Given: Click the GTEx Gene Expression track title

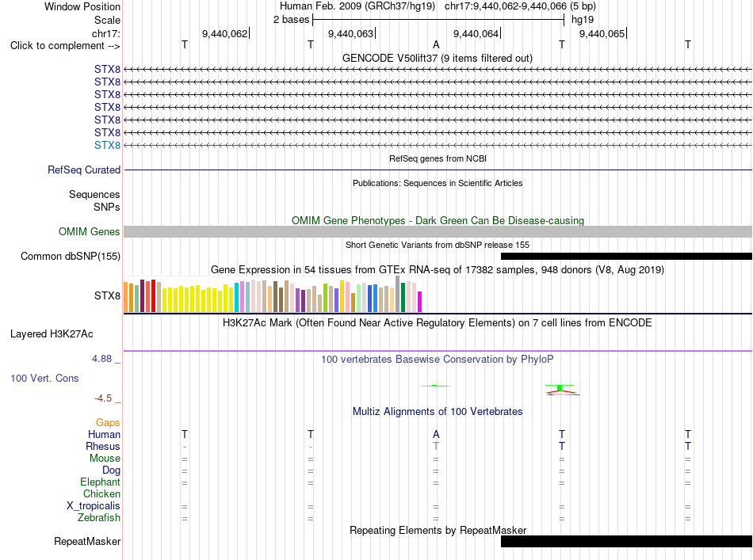Looking at the screenshot, I should [x=437, y=269].
